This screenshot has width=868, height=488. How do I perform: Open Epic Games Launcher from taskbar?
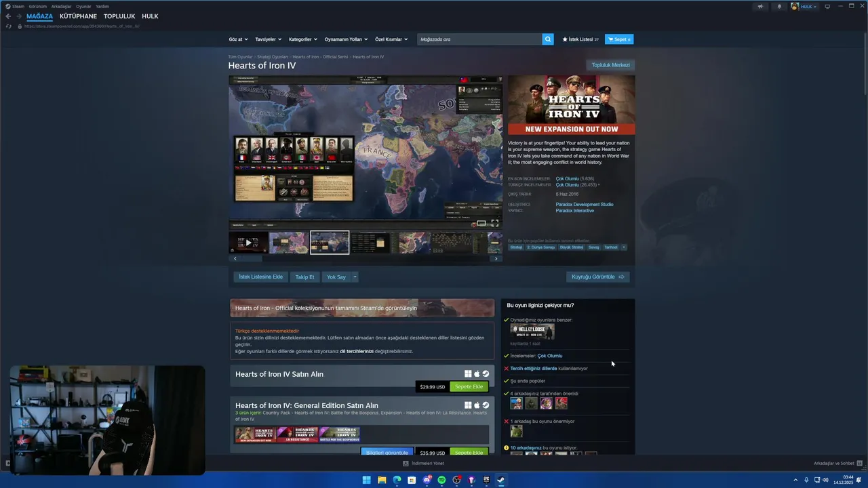(x=486, y=480)
